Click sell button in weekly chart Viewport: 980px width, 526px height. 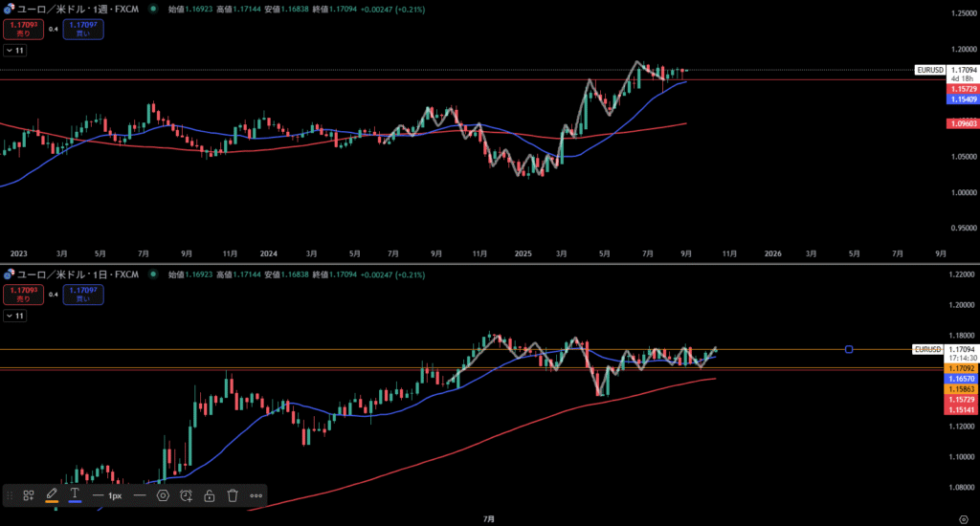[24, 29]
